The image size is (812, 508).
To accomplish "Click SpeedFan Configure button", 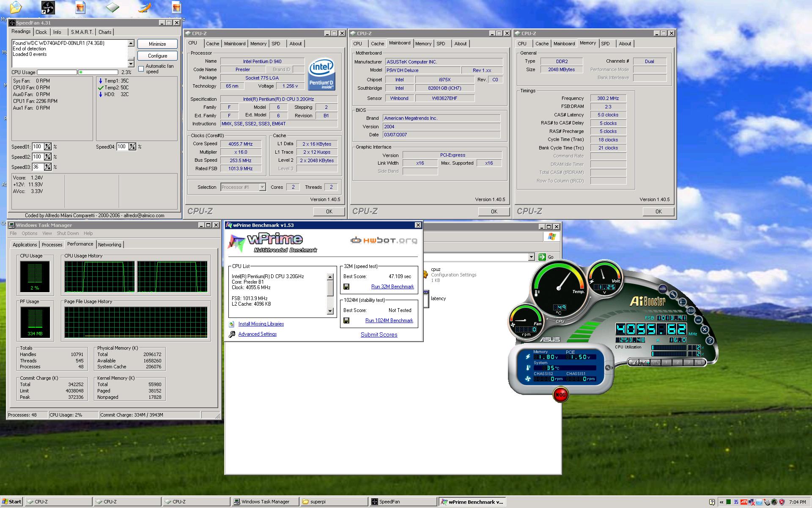I will click(157, 56).
